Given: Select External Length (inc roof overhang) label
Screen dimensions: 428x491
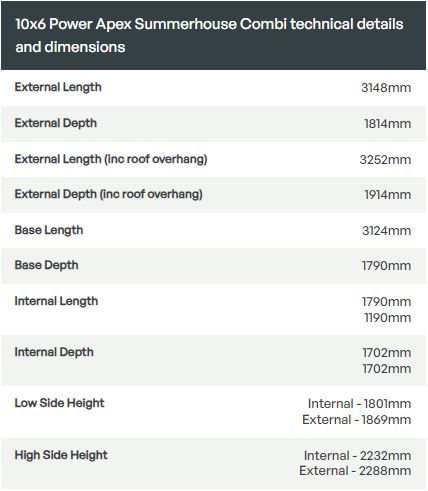Looking at the screenshot, I should click(x=111, y=159).
